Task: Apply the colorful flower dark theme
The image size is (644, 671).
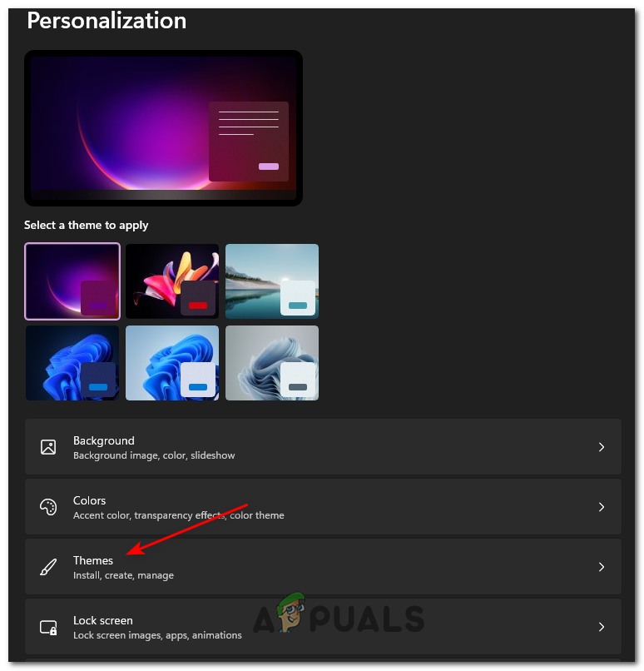Action: 172,281
